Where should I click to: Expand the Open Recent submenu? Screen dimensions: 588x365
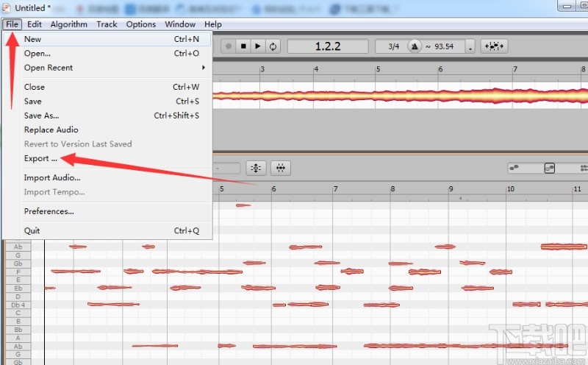(x=107, y=68)
